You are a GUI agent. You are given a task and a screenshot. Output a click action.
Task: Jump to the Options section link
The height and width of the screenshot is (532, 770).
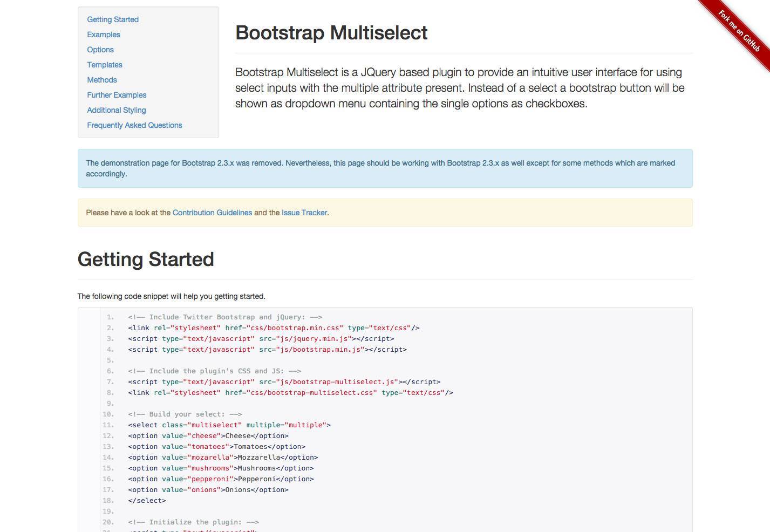[x=100, y=50]
